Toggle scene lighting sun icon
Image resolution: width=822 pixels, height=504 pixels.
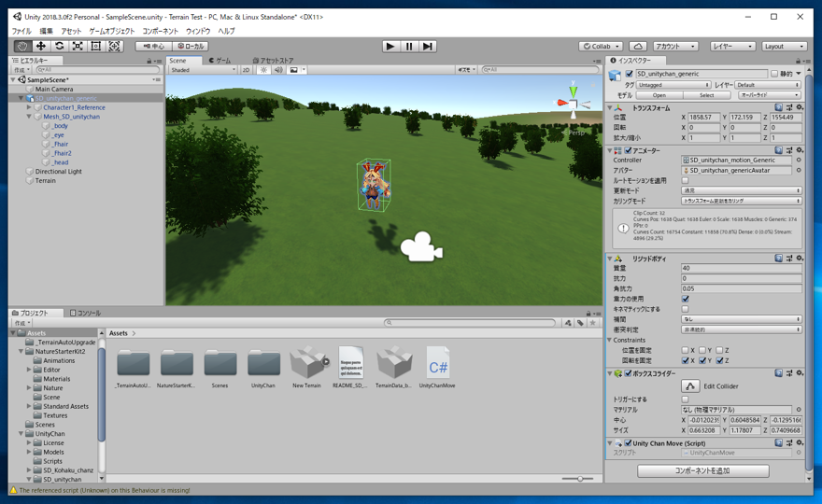(x=263, y=70)
